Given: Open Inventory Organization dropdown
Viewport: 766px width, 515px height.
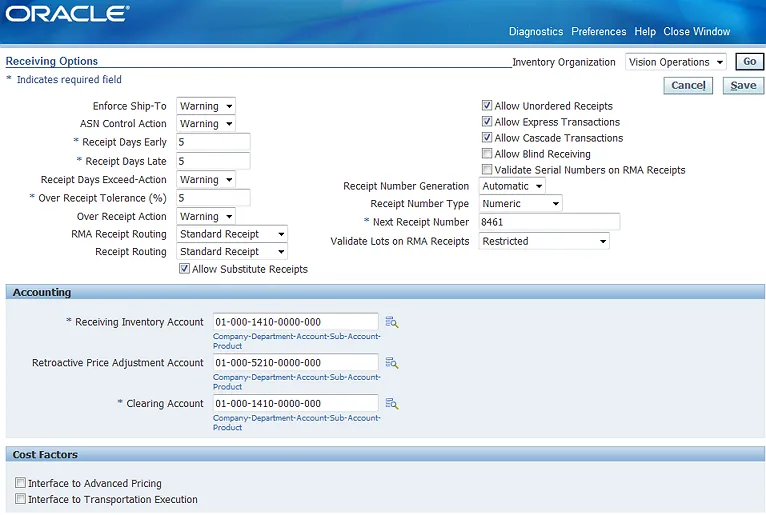Looking at the screenshot, I should point(676,62).
